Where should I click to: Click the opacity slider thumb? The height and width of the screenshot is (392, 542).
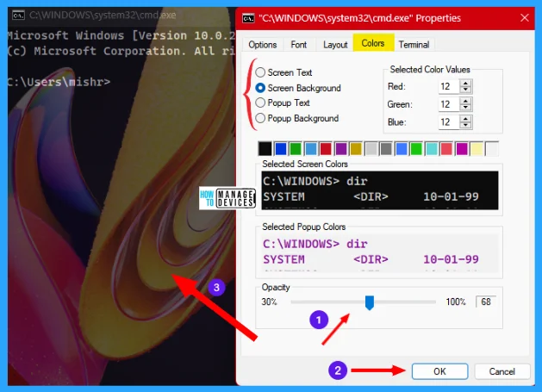[x=370, y=302]
